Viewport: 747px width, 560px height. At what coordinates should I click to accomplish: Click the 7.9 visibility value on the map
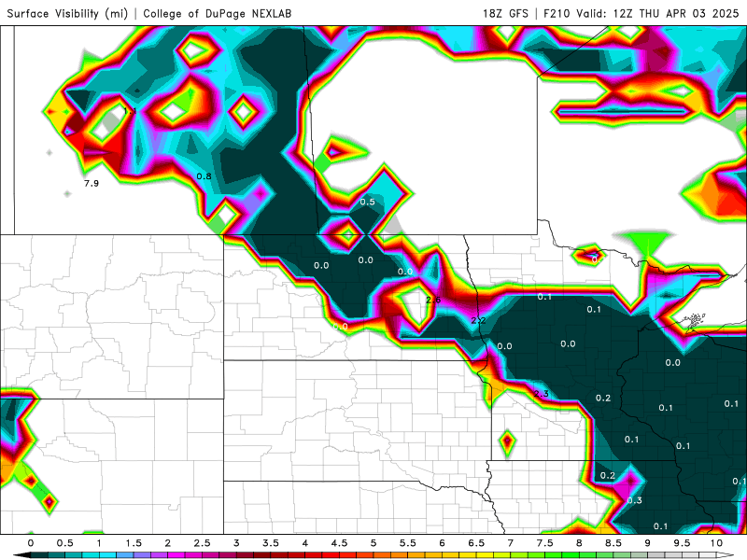point(92,183)
